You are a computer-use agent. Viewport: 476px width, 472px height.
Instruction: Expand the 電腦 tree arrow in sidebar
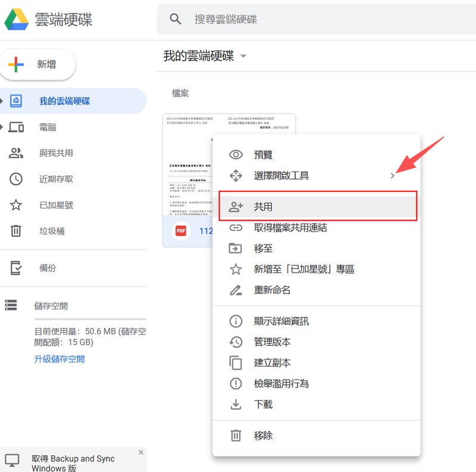point(2,127)
